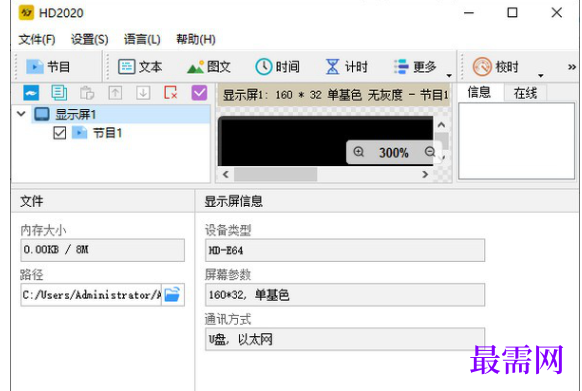Viewport: 582px width, 391px height.
Task: Click the copy documents icon
Action: [x=59, y=93]
